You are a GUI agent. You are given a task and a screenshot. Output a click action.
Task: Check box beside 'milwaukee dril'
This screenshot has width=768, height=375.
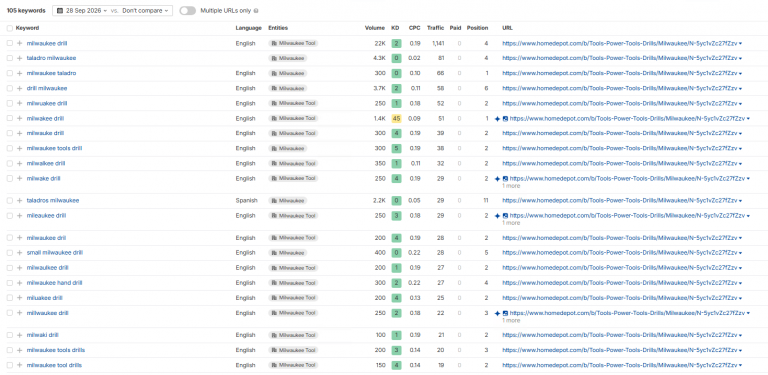click(10, 238)
